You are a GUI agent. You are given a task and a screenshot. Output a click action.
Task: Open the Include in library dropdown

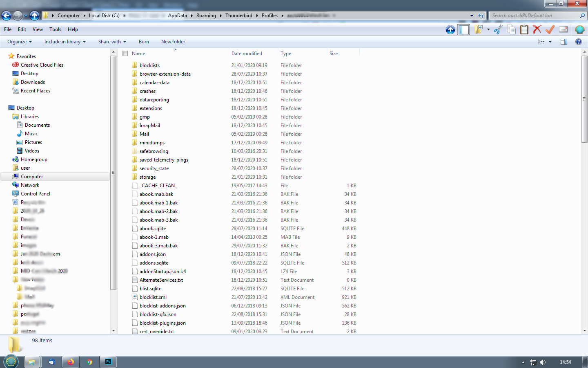tap(65, 42)
